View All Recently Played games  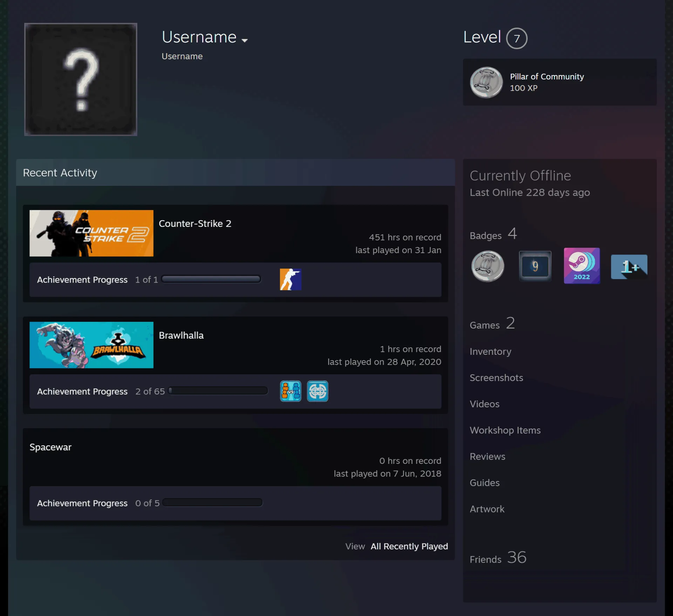[x=409, y=546]
